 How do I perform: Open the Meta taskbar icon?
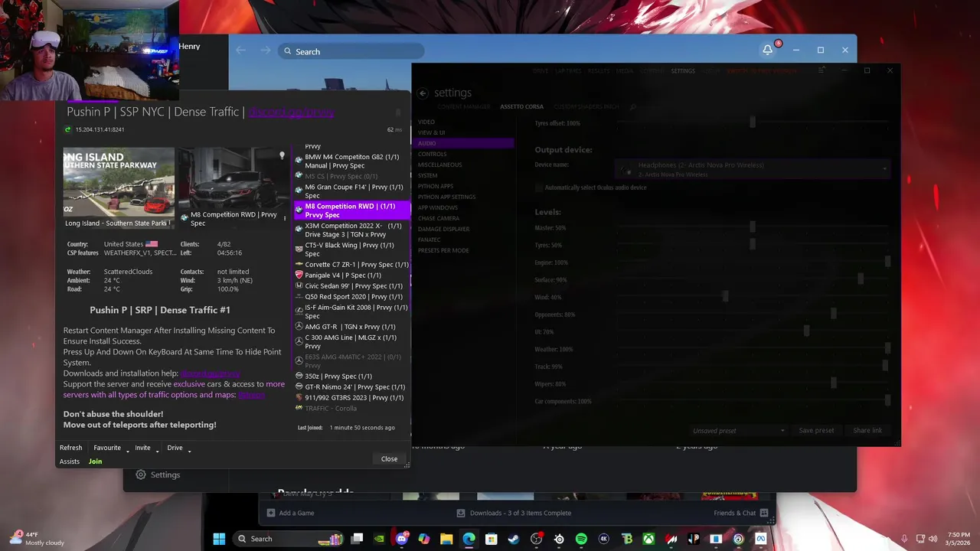761,539
